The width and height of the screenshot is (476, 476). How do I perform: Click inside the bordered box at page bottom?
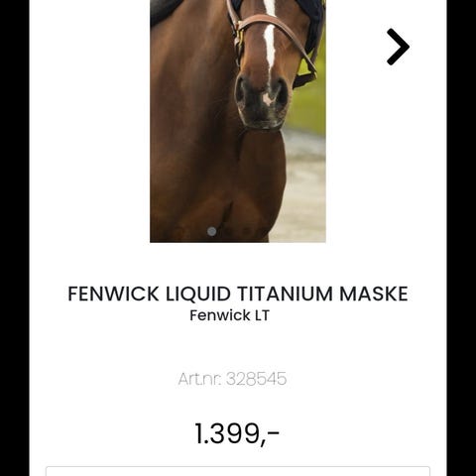point(238,471)
